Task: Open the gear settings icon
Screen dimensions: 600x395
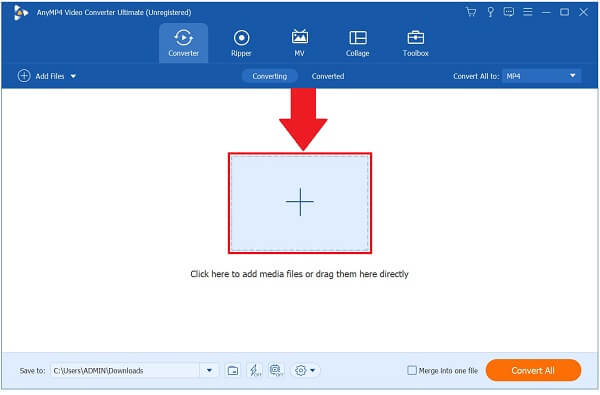Action: 300,371
